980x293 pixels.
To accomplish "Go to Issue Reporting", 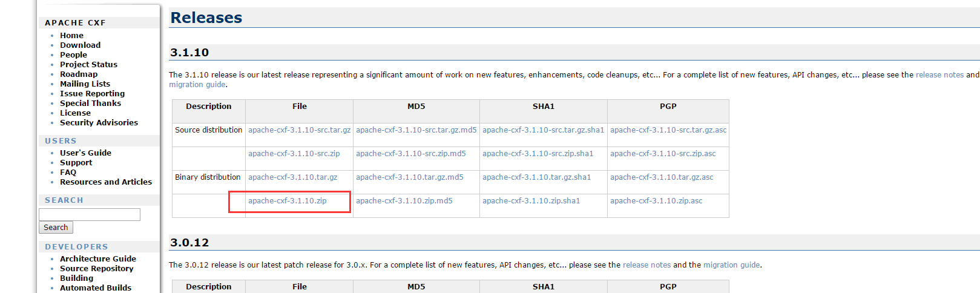I will 92,94.
